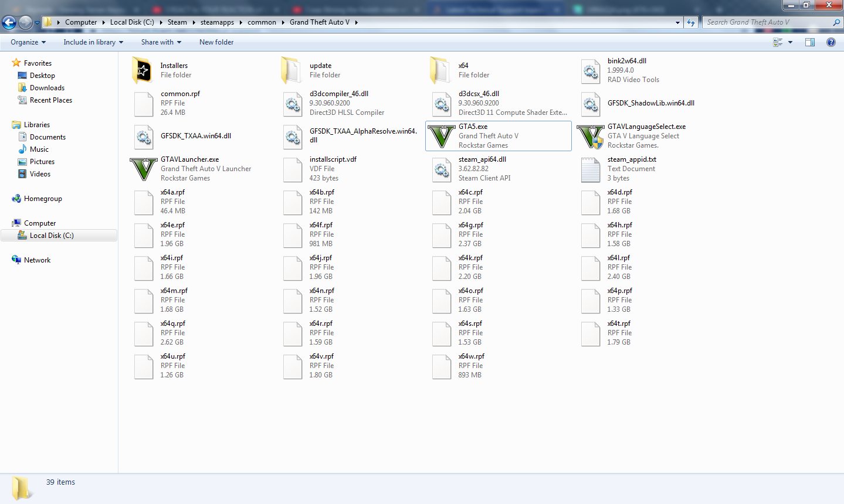Open the view options dropdown arrow
This screenshot has width=844, height=504.
pos(790,42)
